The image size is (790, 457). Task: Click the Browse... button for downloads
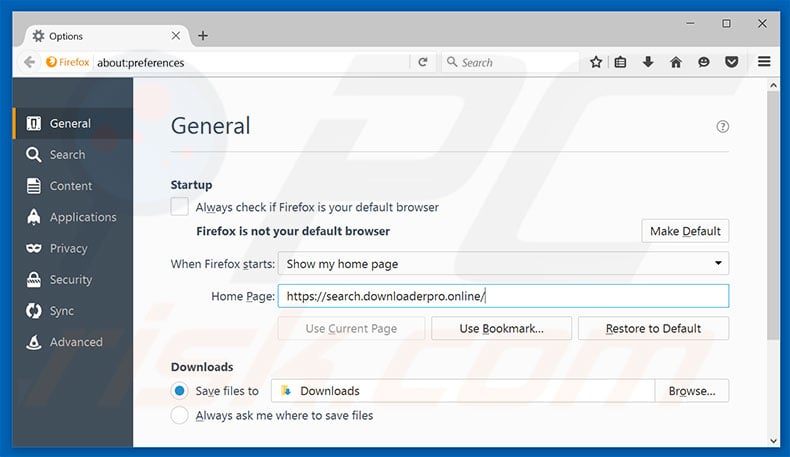pos(692,391)
